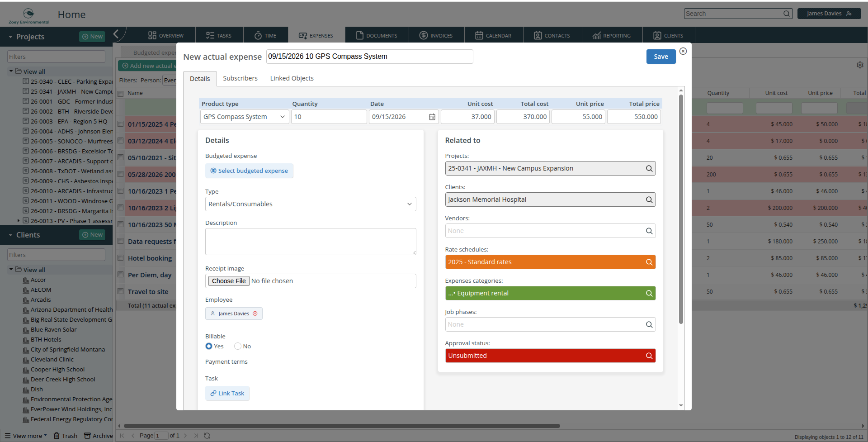Image resolution: width=868 pixels, height=442 pixels.
Task: Click the search icon in Projects field
Action: point(649,168)
